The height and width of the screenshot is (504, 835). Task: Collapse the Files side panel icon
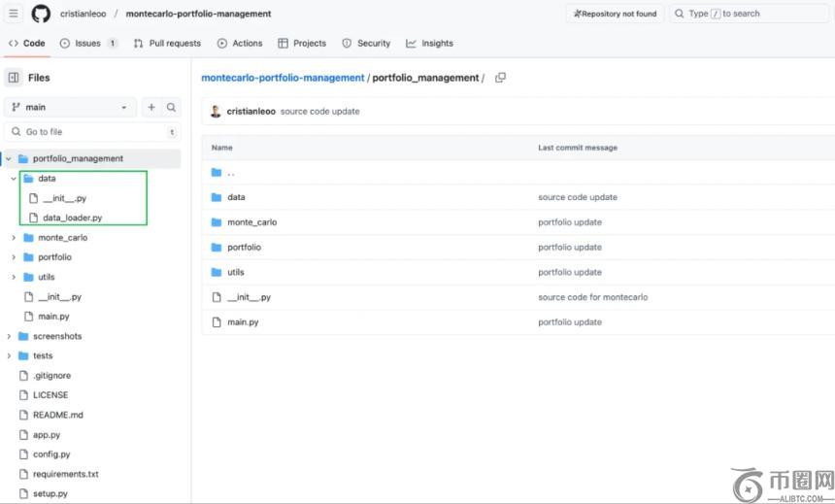coord(14,78)
